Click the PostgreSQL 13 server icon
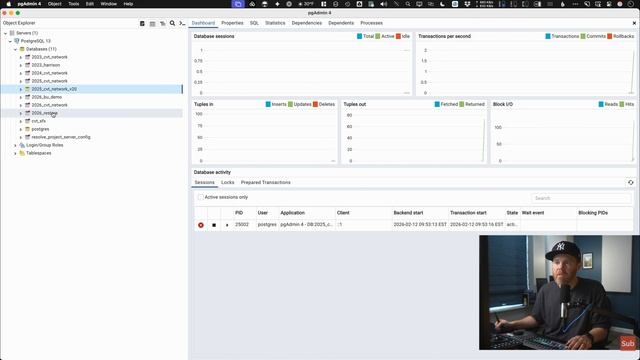 17,41
